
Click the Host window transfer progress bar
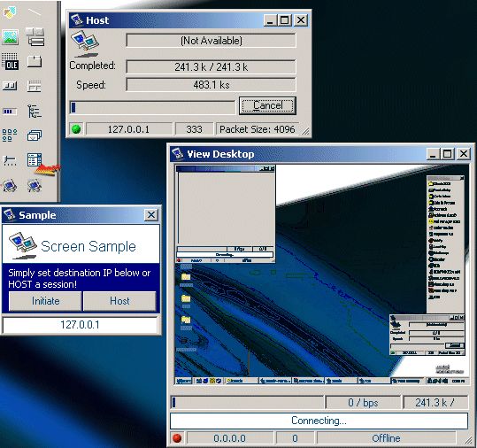coord(152,107)
